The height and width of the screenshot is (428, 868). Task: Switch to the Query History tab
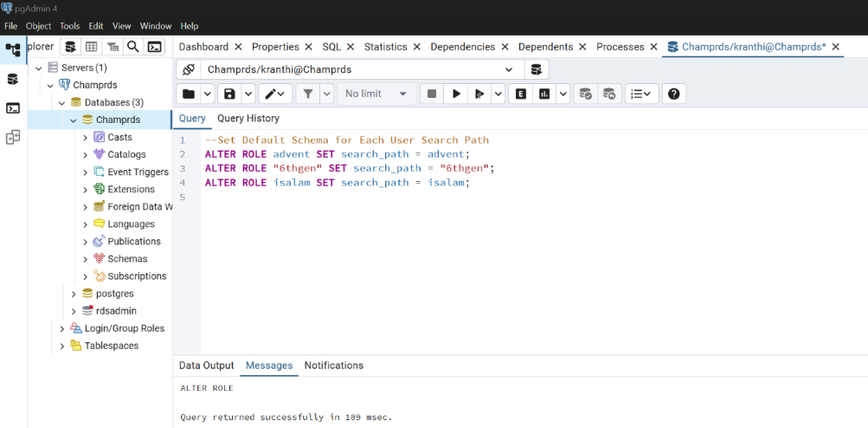[x=248, y=118]
